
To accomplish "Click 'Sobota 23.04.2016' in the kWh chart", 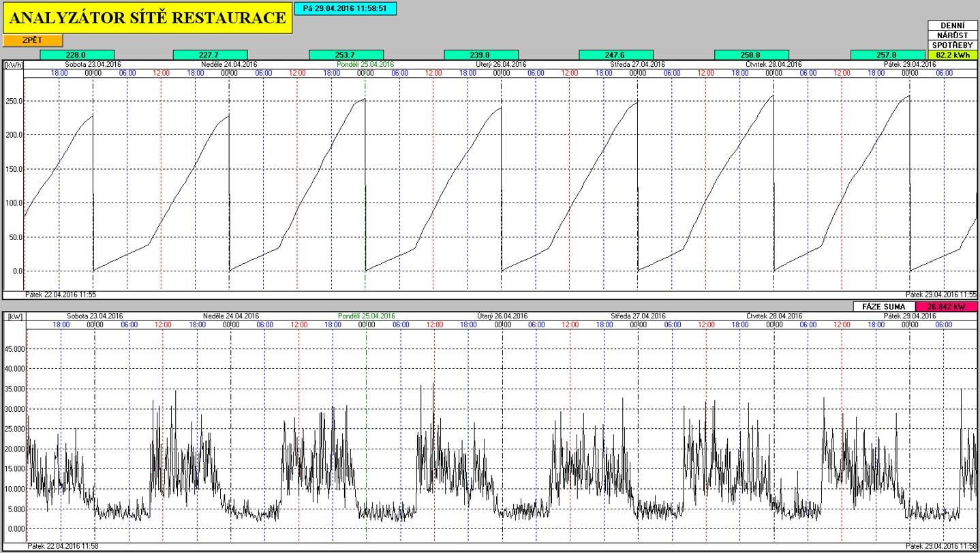I will 93,64.
